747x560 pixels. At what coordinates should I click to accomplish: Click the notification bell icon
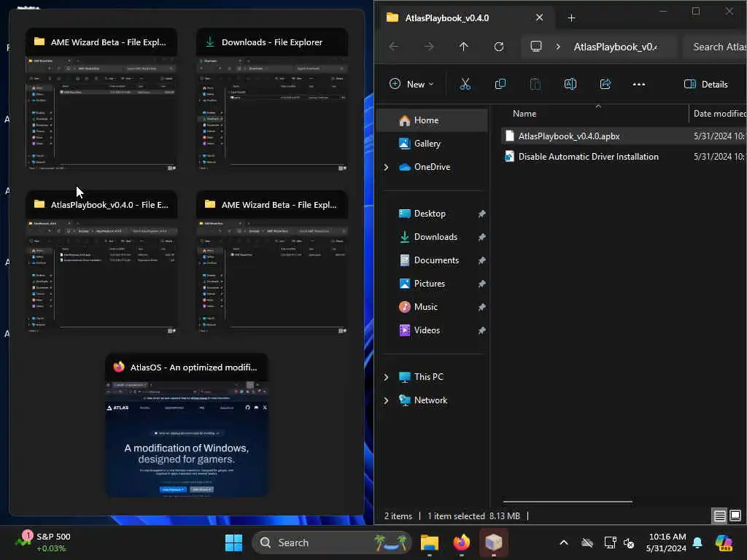tap(697, 542)
